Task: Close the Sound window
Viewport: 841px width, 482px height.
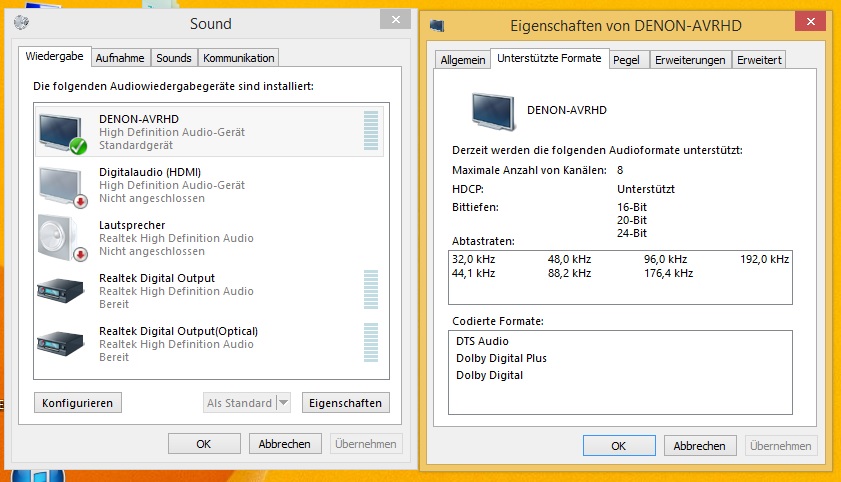Action: click(395, 20)
